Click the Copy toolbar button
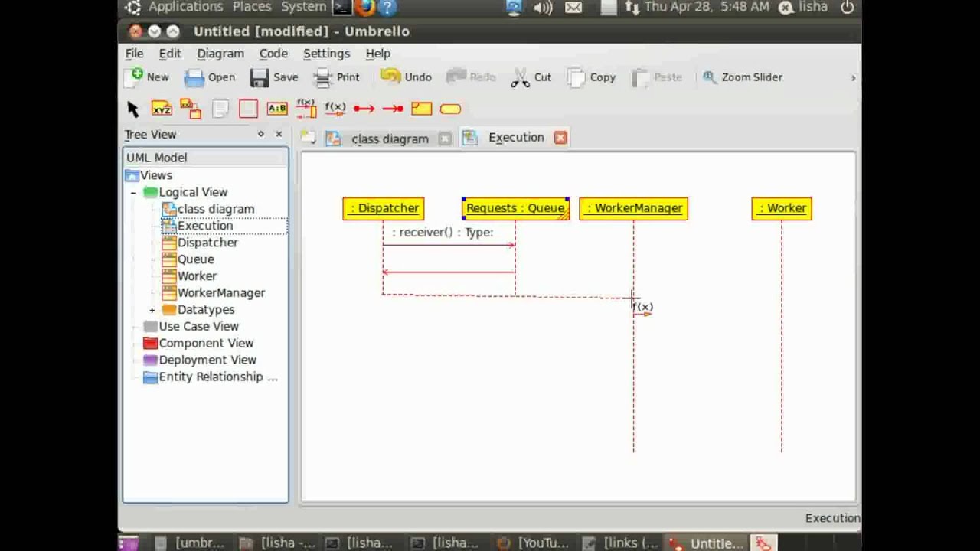The image size is (980, 551). click(592, 77)
